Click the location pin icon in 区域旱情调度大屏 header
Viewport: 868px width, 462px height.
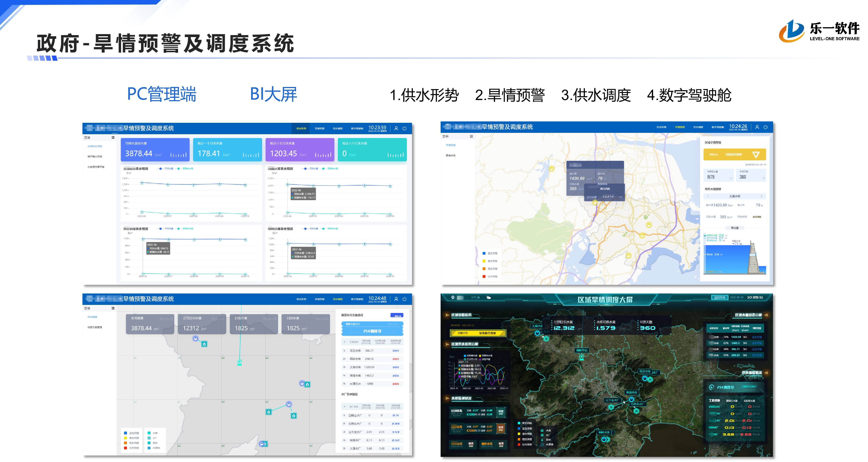pos(453,298)
